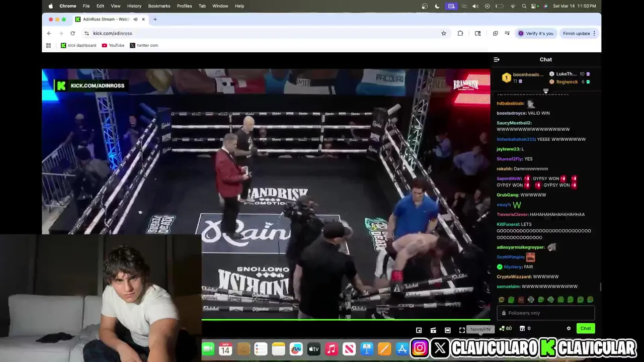Bookmark this page with the star icon

444,33
